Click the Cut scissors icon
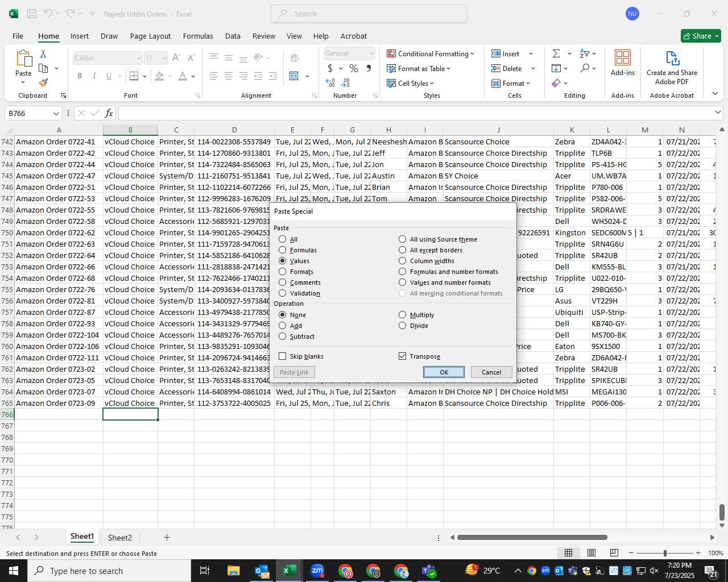Screen dimensions: 728x582 pyautogui.click(x=43, y=53)
